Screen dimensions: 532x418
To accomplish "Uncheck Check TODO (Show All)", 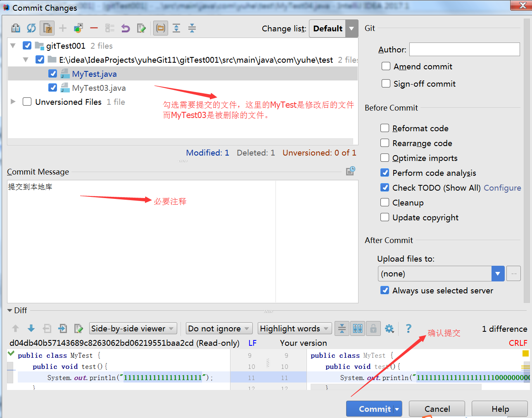I will (x=385, y=187).
